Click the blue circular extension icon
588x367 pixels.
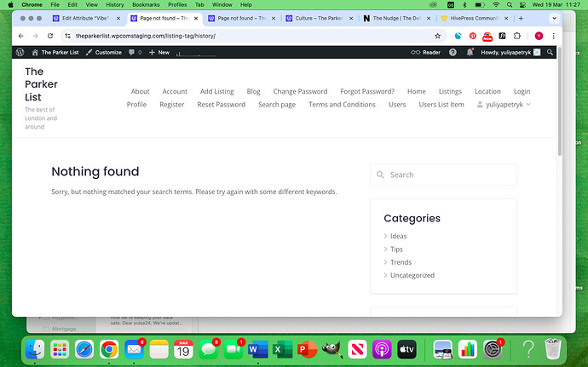(x=458, y=36)
